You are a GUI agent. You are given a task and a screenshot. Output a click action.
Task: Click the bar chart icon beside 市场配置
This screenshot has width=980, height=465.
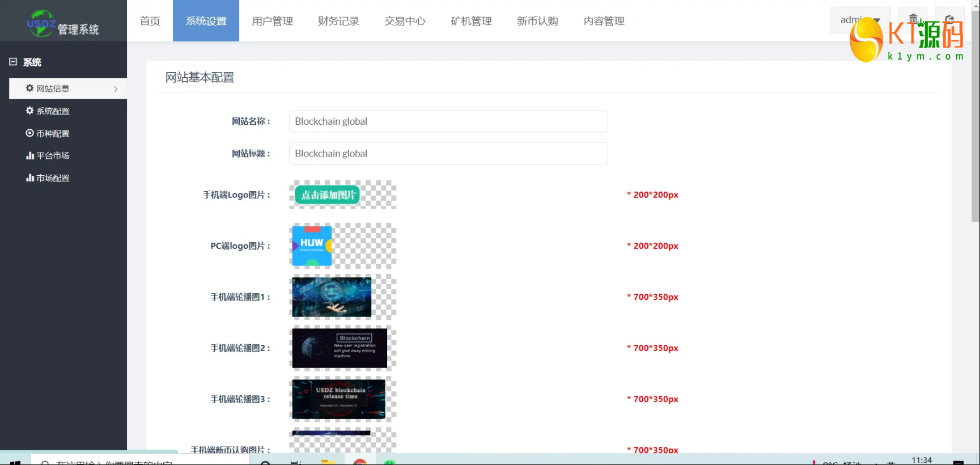tap(30, 178)
